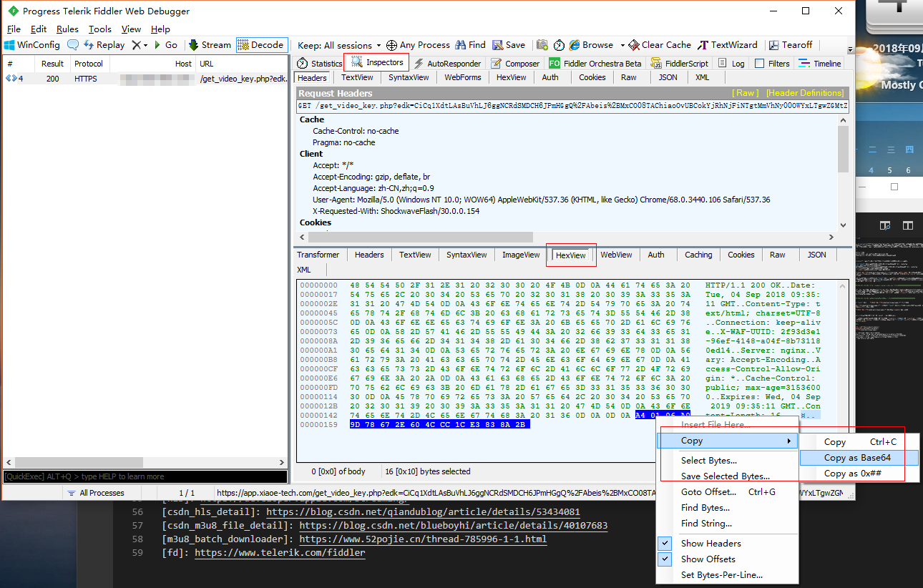Choose Set Bytes-Per-Line... menu entry
This screenshot has width=923, height=588.
pyautogui.click(x=727, y=575)
